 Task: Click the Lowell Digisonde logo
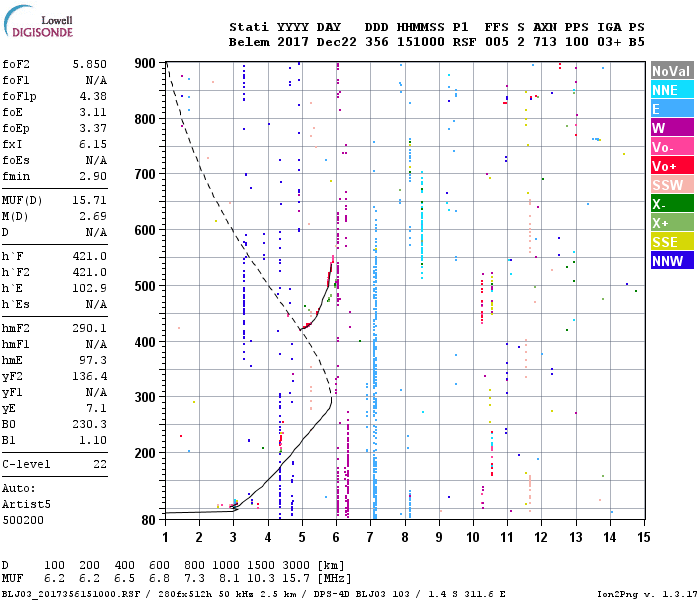38,21
